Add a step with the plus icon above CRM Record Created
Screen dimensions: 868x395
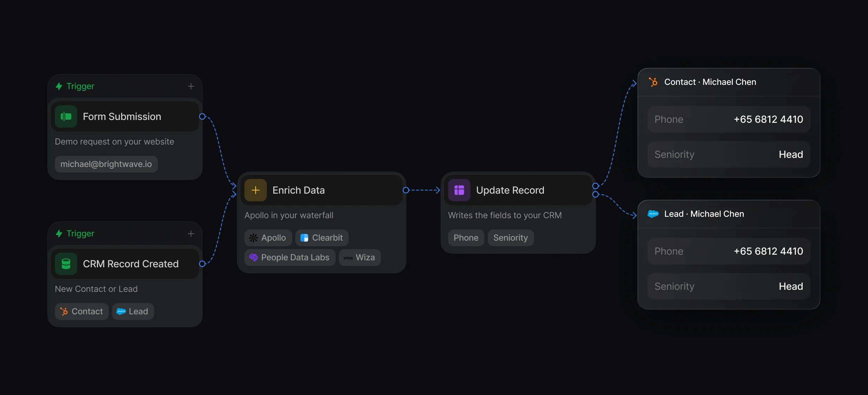click(191, 234)
